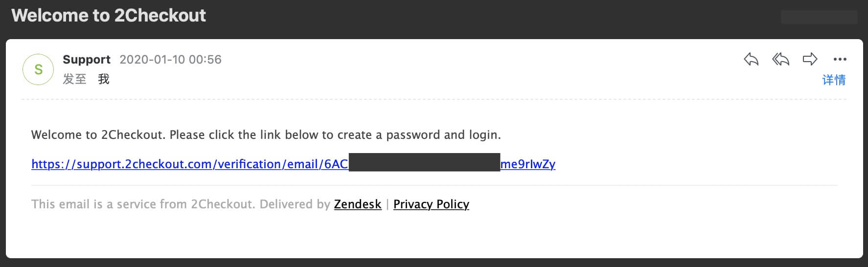Open the Zendesk link
Screen dimensions: 868x267
[358, 204]
